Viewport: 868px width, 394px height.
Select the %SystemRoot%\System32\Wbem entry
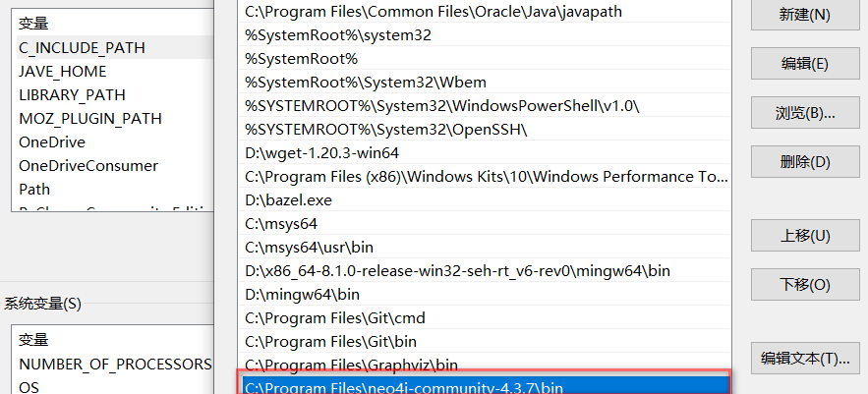[x=485, y=83]
